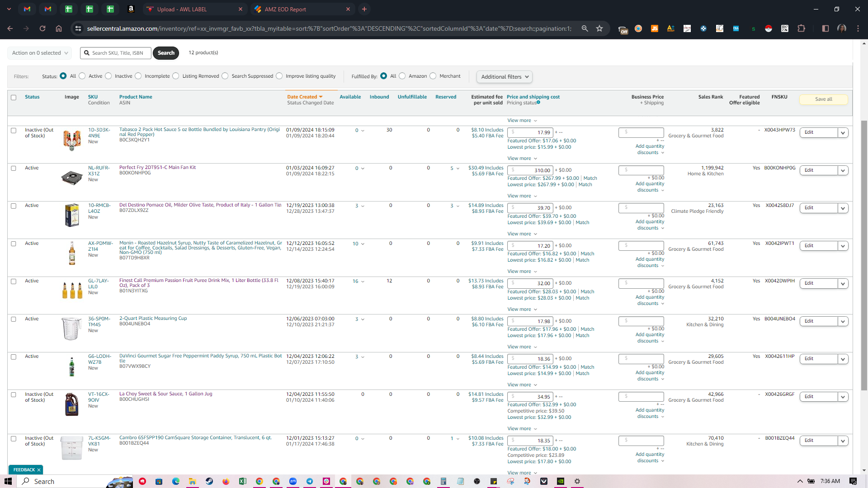
Task: Open Edit dropdown arrow for Monin Syrup row
Action: pyautogui.click(x=843, y=246)
